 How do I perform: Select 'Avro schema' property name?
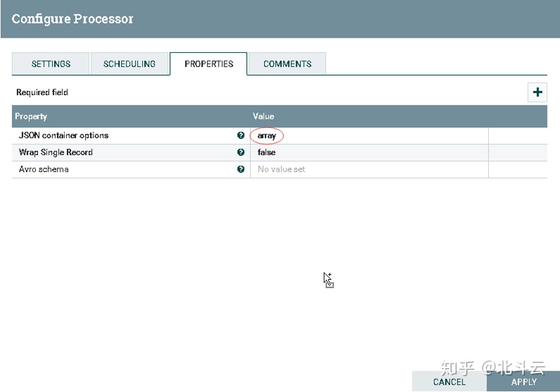pos(43,169)
